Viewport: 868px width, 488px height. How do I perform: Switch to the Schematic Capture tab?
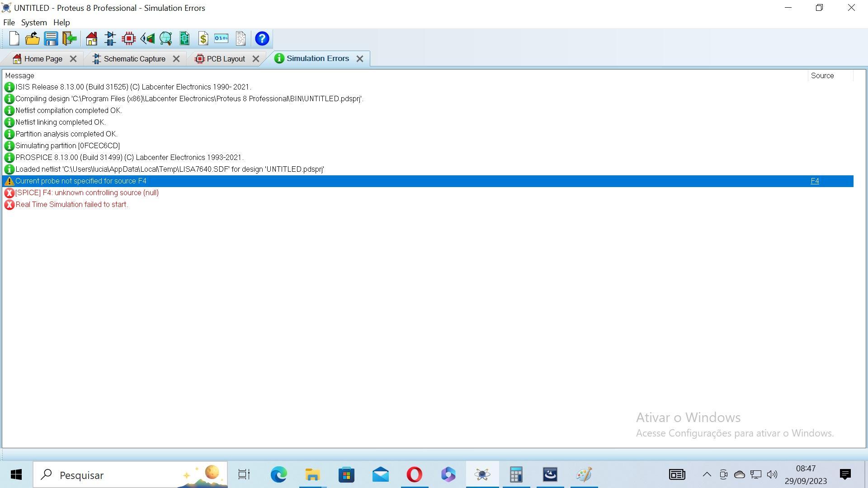134,59
